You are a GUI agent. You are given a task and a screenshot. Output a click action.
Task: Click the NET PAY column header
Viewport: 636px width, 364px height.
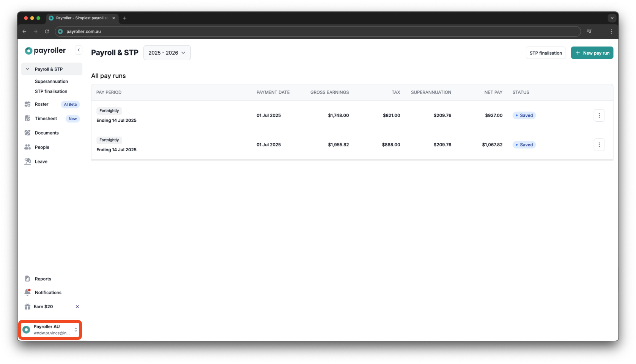[x=493, y=92]
